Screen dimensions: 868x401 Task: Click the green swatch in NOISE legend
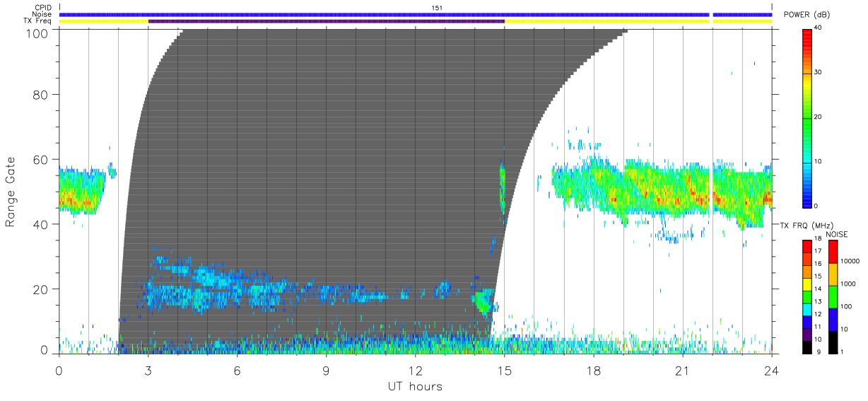pos(833,296)
